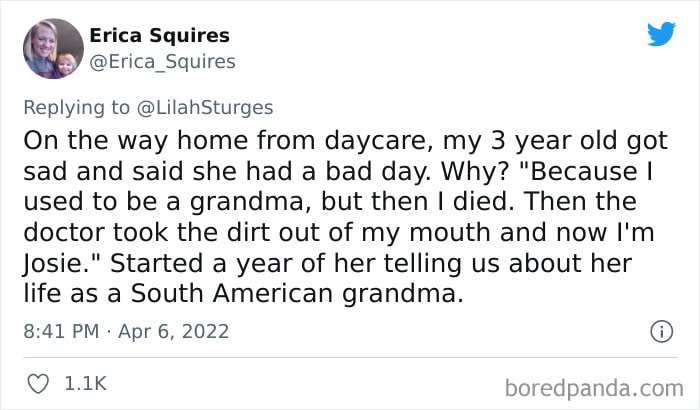
Task: Click the word 'Why?' in the tweet
Action: (x=475, y=171)
